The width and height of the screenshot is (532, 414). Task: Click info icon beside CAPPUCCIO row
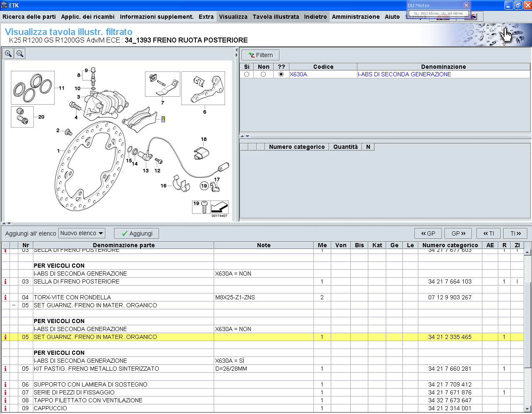pyautogui.click(x=5, y=408)
